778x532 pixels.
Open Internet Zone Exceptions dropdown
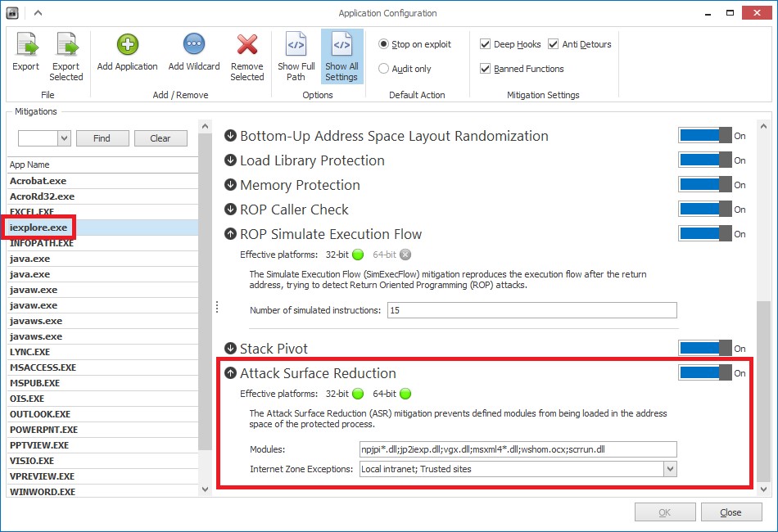671,468
